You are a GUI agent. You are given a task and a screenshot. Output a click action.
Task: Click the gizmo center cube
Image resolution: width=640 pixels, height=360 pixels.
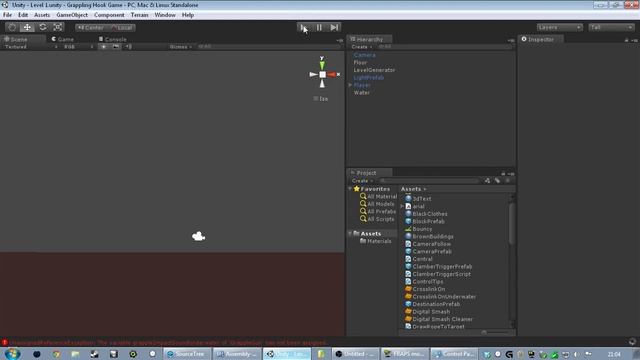pyautogui.click(x=322, y=75)
